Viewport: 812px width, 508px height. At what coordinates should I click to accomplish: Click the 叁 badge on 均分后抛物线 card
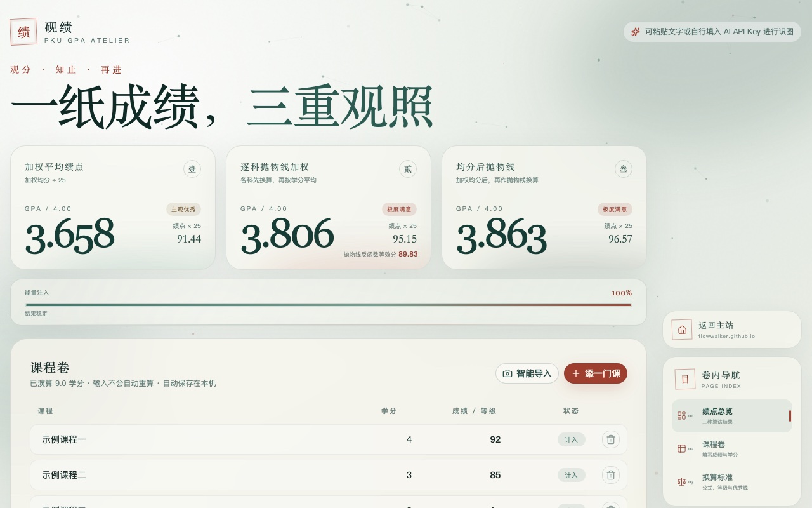pos(624,169)
